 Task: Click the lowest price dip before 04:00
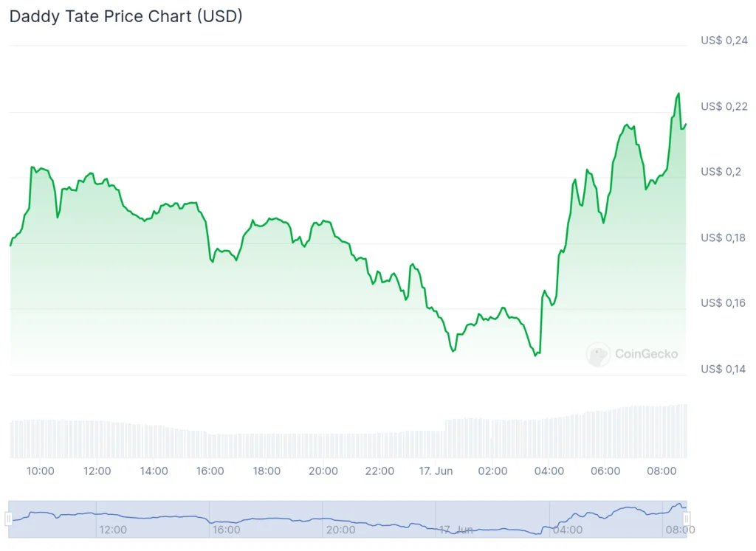[x=535, y=356]
